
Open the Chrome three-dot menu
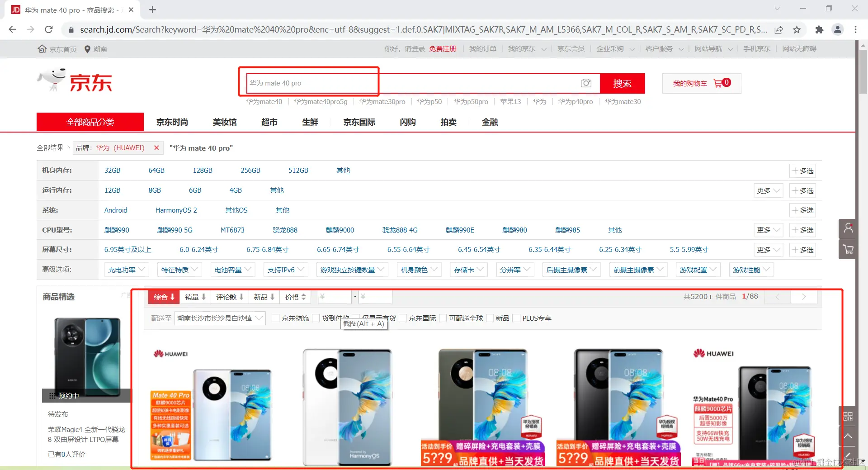click(x=855, y=30)
